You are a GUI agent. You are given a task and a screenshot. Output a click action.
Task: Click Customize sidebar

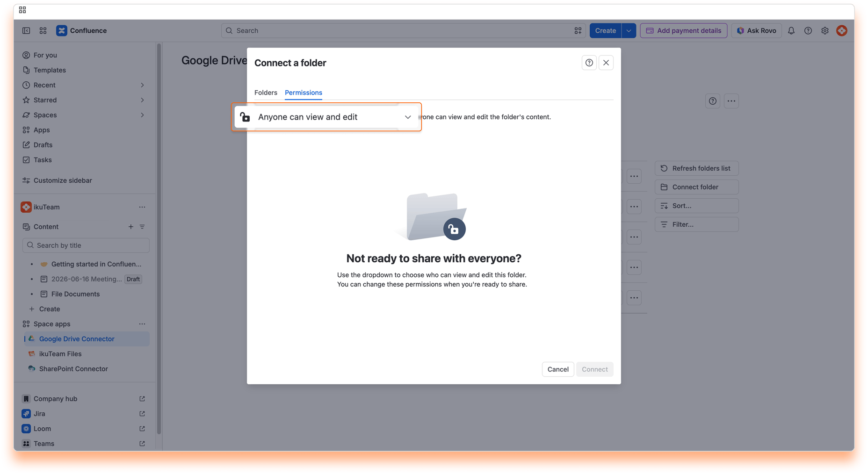[x=62, y=180]
